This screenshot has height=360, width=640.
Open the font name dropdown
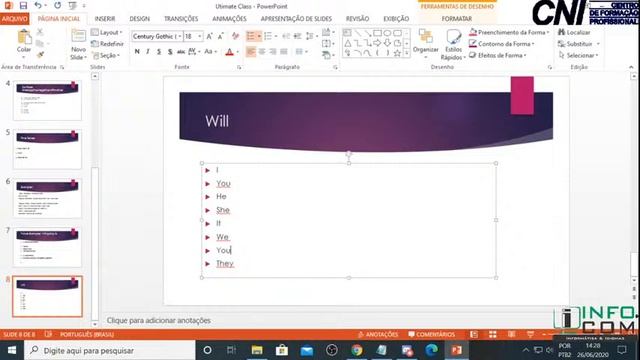[180, 36]
